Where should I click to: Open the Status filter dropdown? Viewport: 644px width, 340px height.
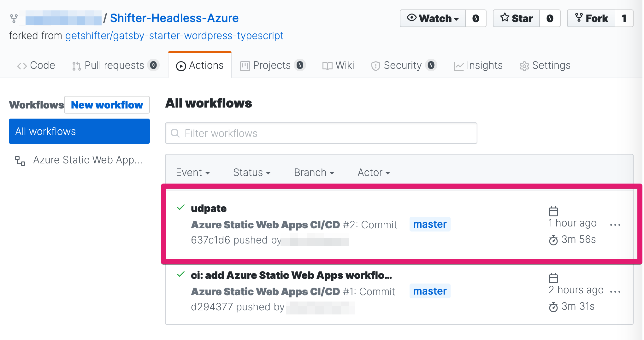click(x=252, y=173)
